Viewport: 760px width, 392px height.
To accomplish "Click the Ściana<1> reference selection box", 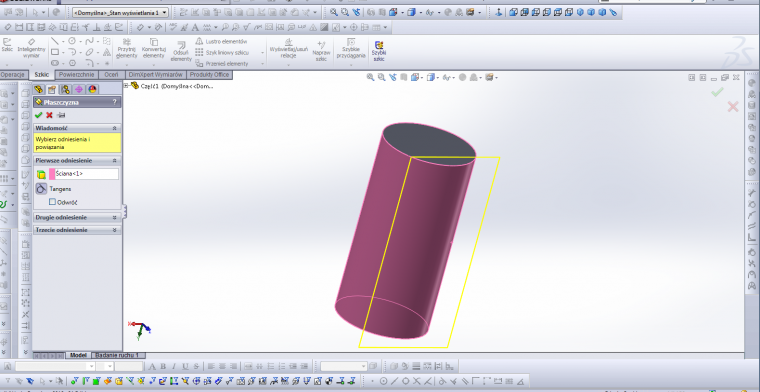I will [x=87, y=173].
